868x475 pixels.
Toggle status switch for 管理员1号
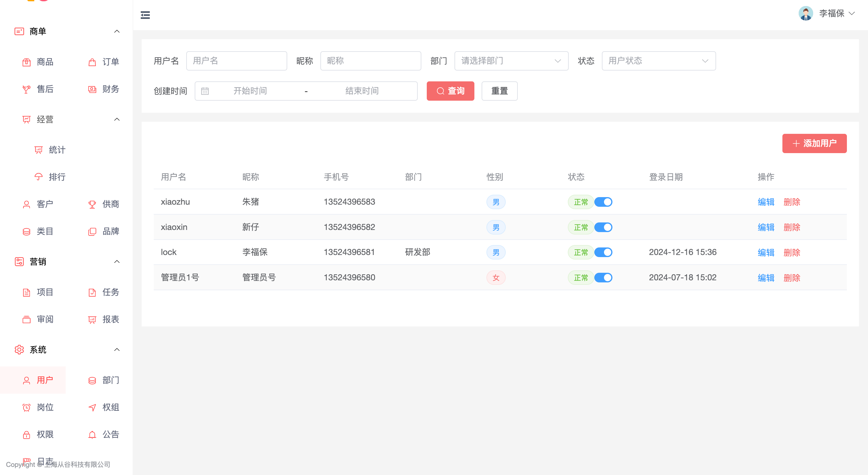coord(603,277)
